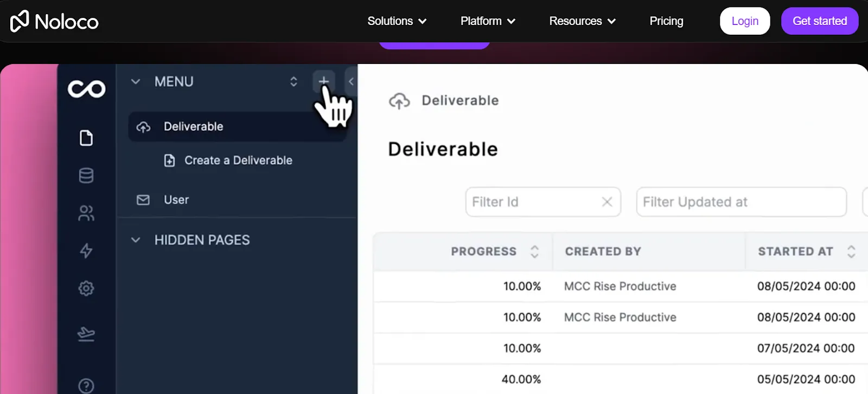Click the Noloco logo in app sidebar
This screenshot has height=394, width=868.
[86, 88]
